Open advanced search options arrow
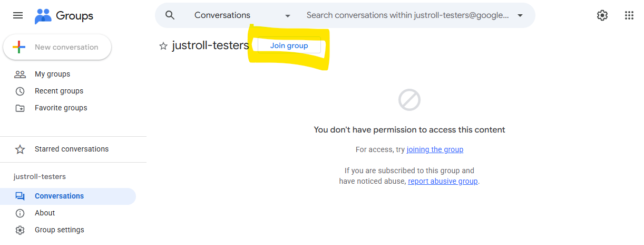Viewport: 644px width, 245px height. [520, 15]
